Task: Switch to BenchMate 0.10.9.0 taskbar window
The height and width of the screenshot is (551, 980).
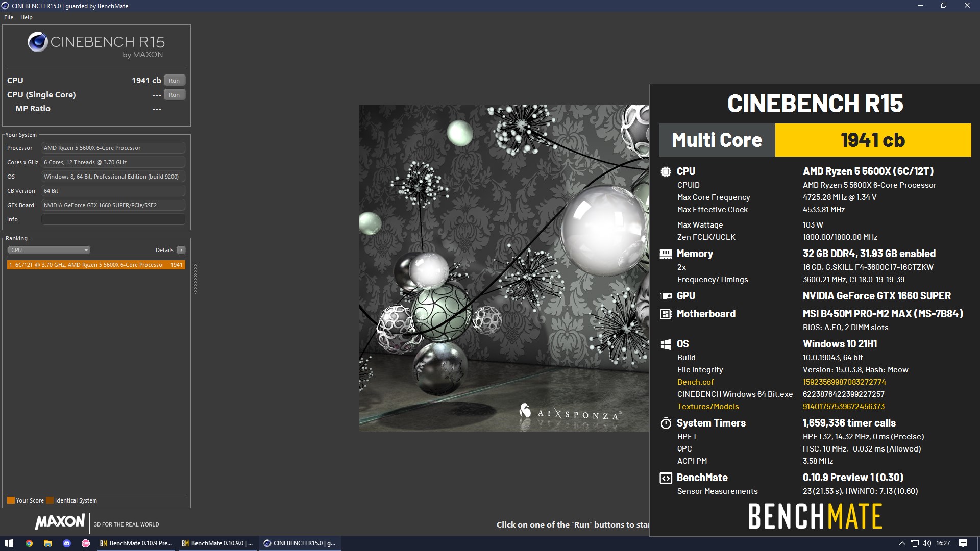Action: (218, 543)
